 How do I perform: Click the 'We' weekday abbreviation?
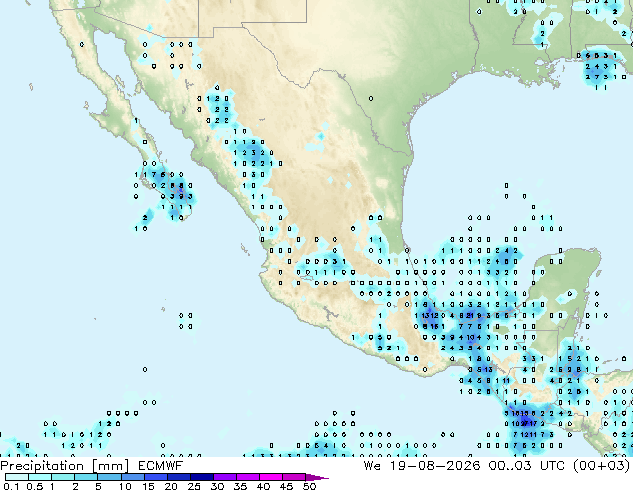(372, 466)
